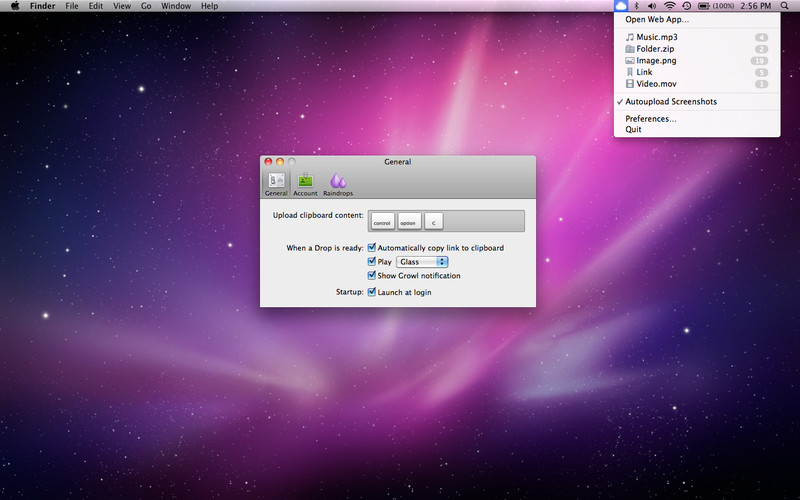Click the clipboard upload shortcut recorder field

point(446,221)
